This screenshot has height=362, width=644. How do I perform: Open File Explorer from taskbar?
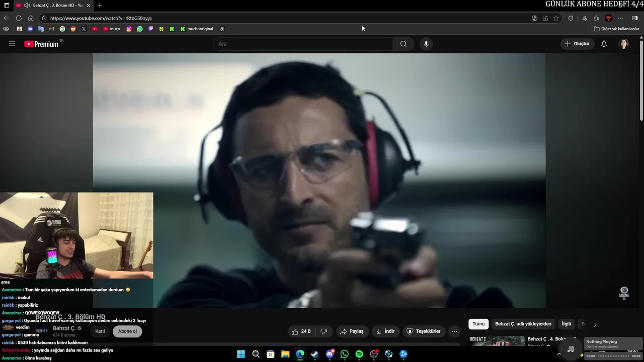click(x=285, y=354)
